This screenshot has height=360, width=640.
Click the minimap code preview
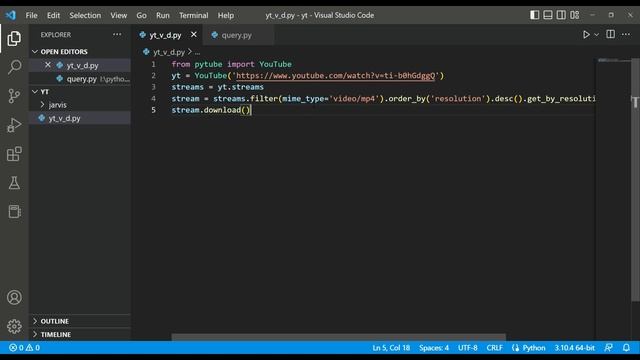click(613, 60)
